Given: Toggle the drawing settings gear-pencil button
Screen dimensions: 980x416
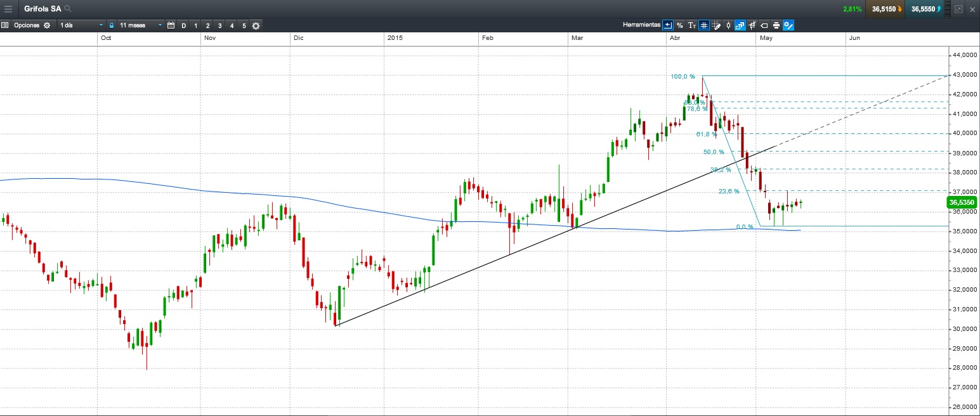Looking at the screenshot, I should pyautogui.click(x=788, y=25).
